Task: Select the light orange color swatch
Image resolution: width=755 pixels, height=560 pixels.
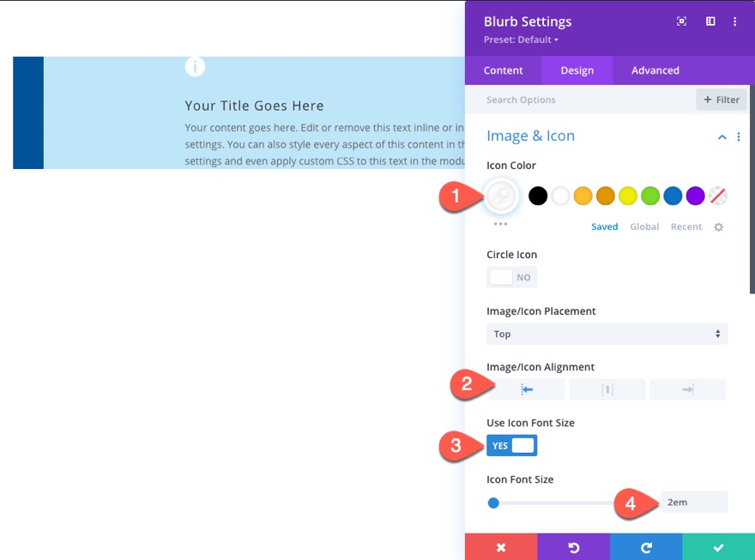Action: click(x=583, y=196)
